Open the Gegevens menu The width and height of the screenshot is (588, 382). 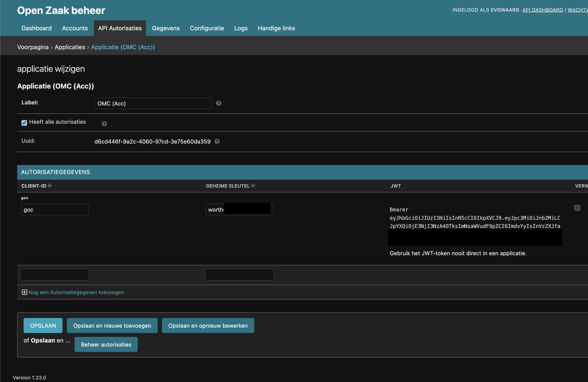point(166,28)
